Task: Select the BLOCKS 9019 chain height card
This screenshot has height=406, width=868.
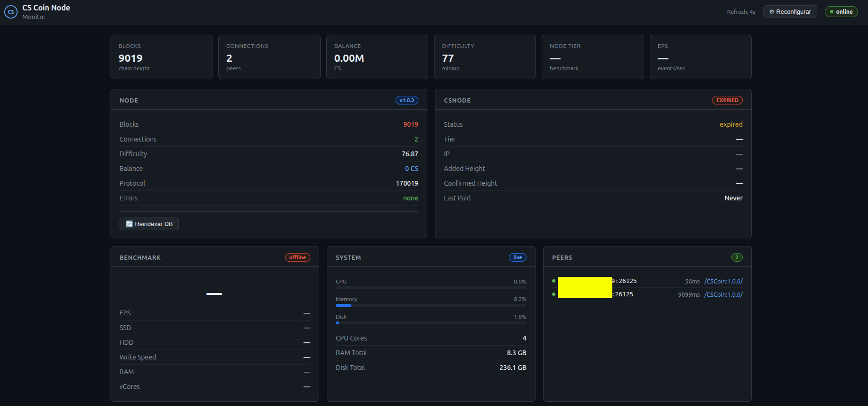Action: point(161,57)
